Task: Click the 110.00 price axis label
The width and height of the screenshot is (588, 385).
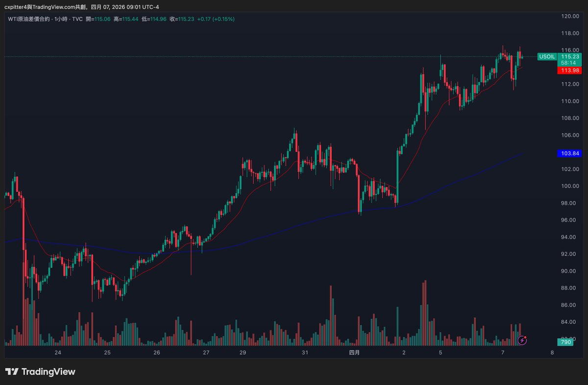Action: coord(570,101)
